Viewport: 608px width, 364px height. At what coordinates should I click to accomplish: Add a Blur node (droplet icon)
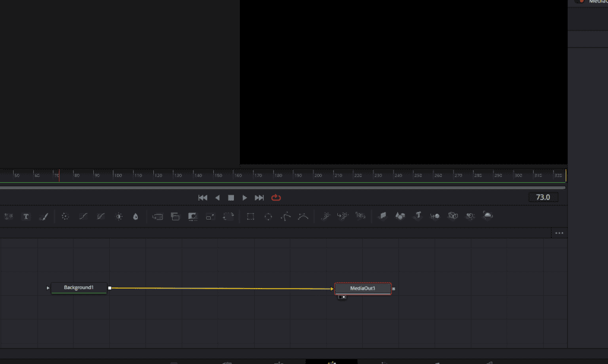click(x=135, y=216)
